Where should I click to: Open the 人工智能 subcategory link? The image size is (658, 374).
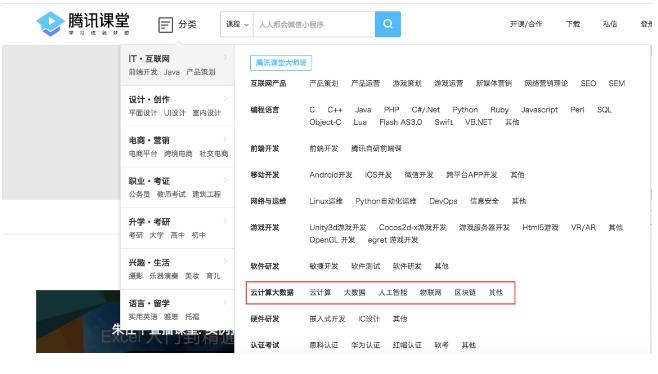393,293
